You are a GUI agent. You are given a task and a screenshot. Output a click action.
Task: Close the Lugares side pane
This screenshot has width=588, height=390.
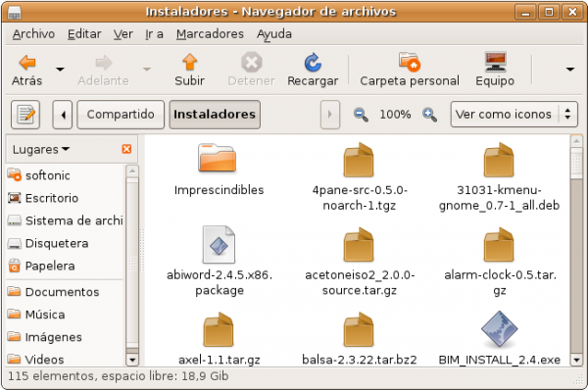click(x=126, y=149)
